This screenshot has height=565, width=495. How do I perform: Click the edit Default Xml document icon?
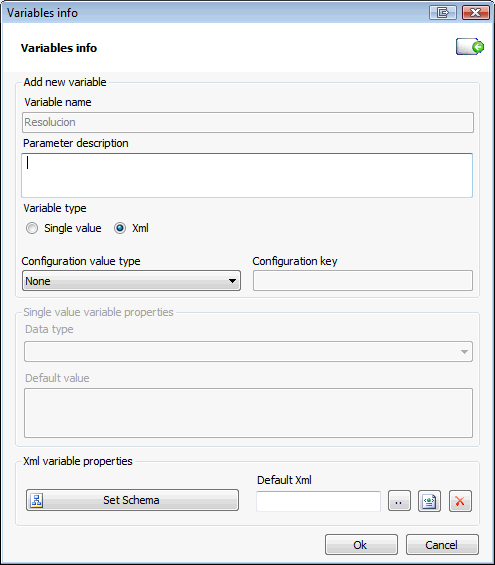429,501
